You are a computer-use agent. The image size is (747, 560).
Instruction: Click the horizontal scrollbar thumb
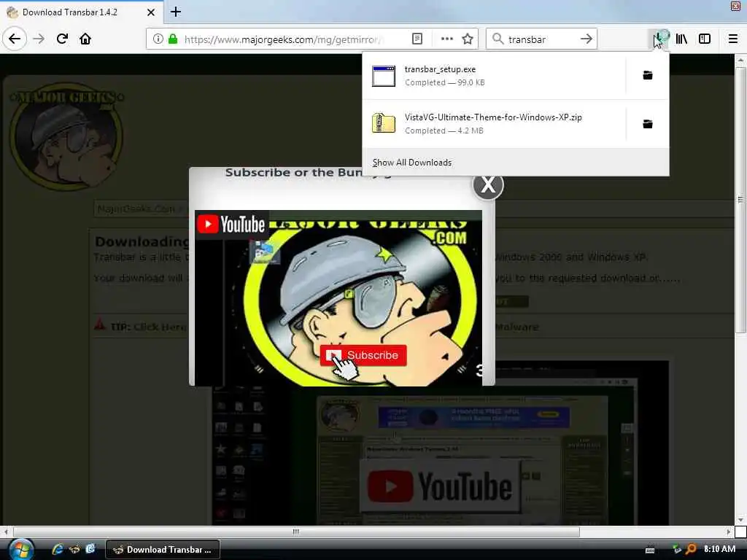[x=296, y=532]
